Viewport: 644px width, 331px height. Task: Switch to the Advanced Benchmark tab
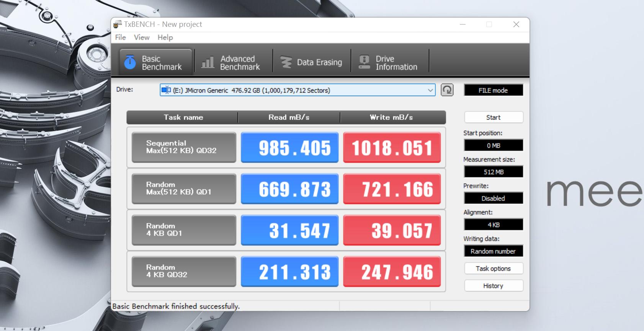[x=234, y=62]
